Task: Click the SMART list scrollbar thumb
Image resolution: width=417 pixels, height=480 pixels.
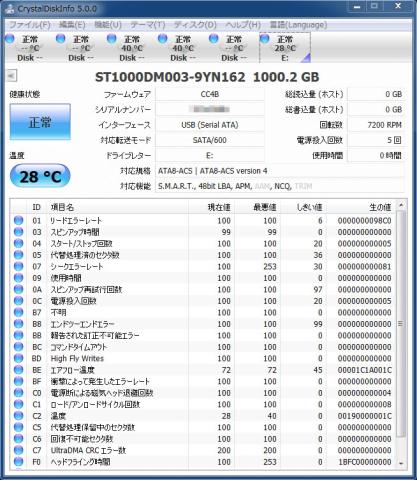Action: [401, 323]
